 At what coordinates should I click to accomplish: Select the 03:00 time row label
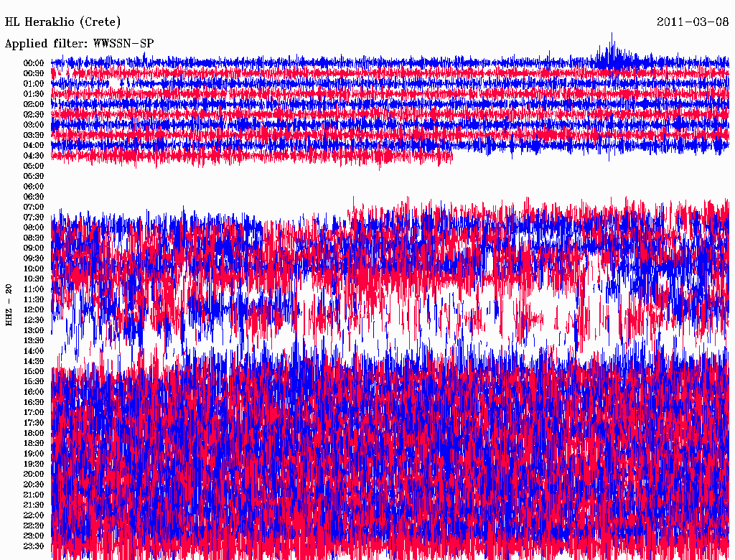(x=34, y=125)
